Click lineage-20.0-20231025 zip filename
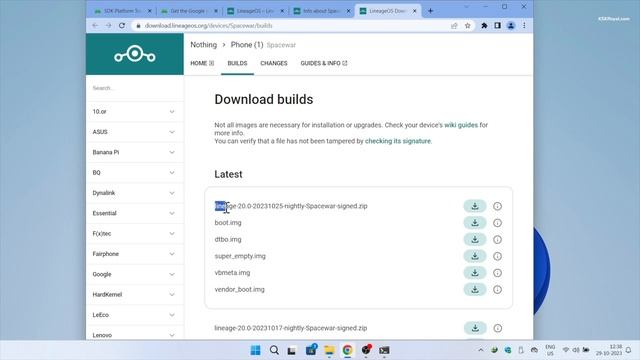 coord(291,206)
